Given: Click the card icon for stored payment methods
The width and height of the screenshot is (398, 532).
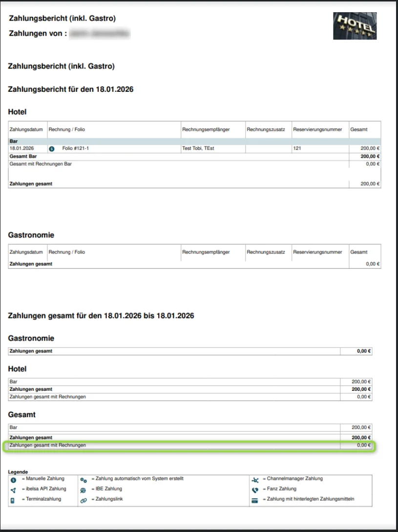Looking at the screenshot, I should point(255,500).
